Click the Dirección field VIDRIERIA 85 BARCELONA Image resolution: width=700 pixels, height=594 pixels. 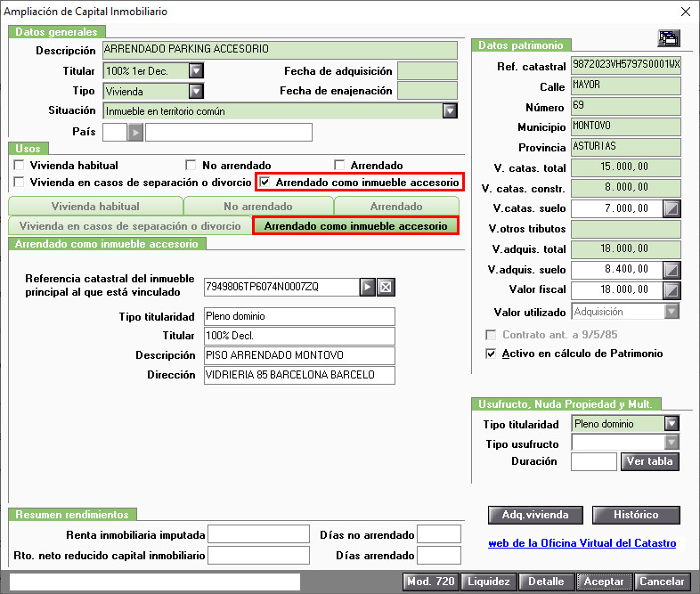pyautogui.click(x=299, y=375)
